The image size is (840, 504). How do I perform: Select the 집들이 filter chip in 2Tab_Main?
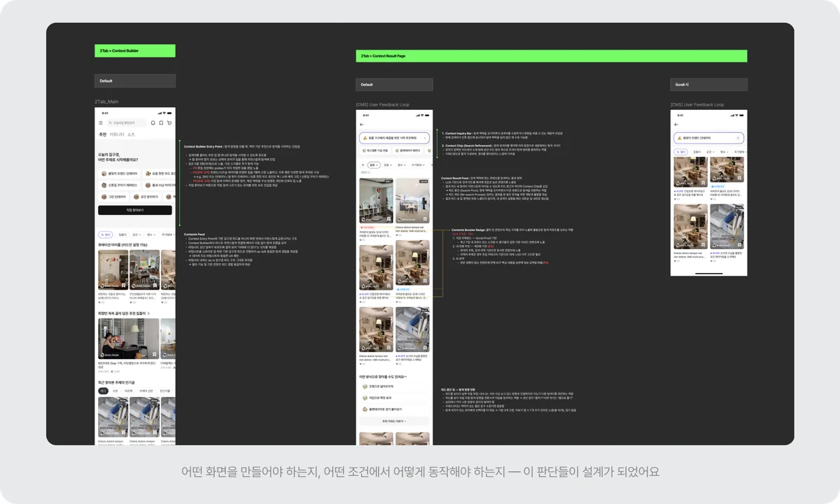coord(122,234)
